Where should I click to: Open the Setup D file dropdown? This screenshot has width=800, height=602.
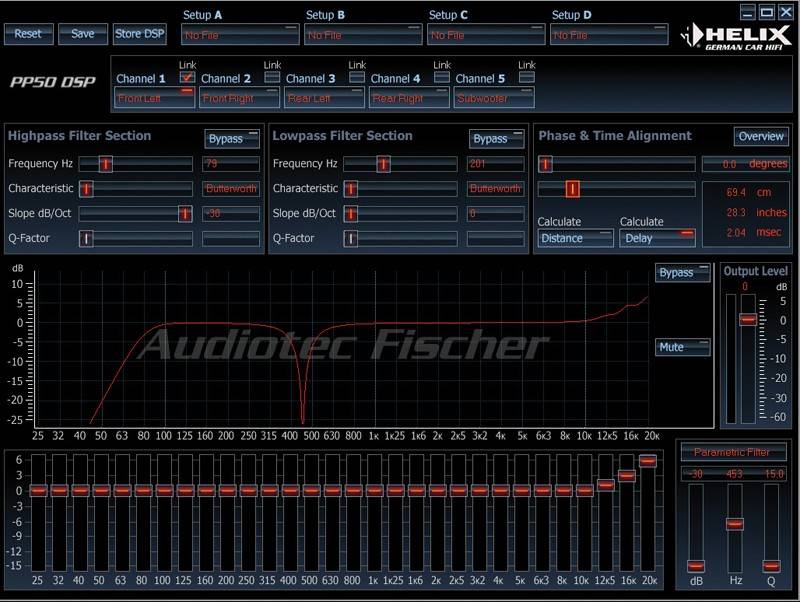coord(609,35)
